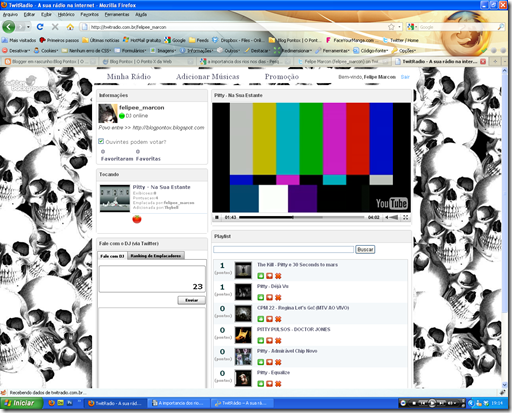This screenshot has height=413, width=512.
Task: Remove The Kill from the playlist
Action: coord(278,276)
